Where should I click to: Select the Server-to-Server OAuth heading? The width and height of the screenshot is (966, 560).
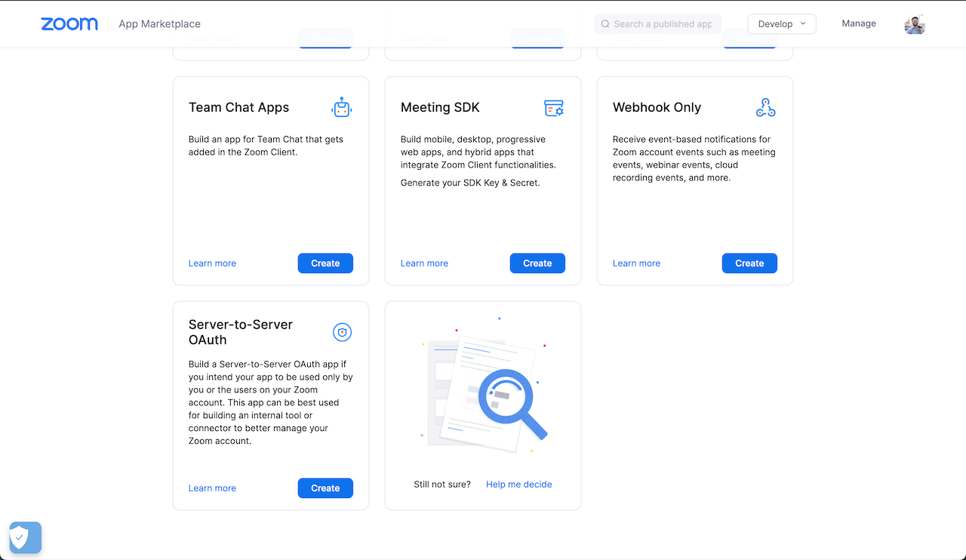point(241,332)
